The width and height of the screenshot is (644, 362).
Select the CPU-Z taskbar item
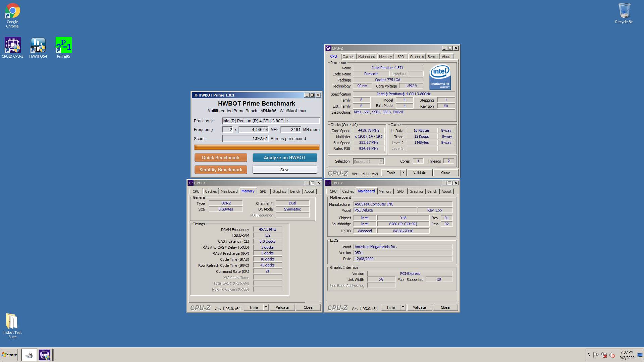(x=45, y=355)
